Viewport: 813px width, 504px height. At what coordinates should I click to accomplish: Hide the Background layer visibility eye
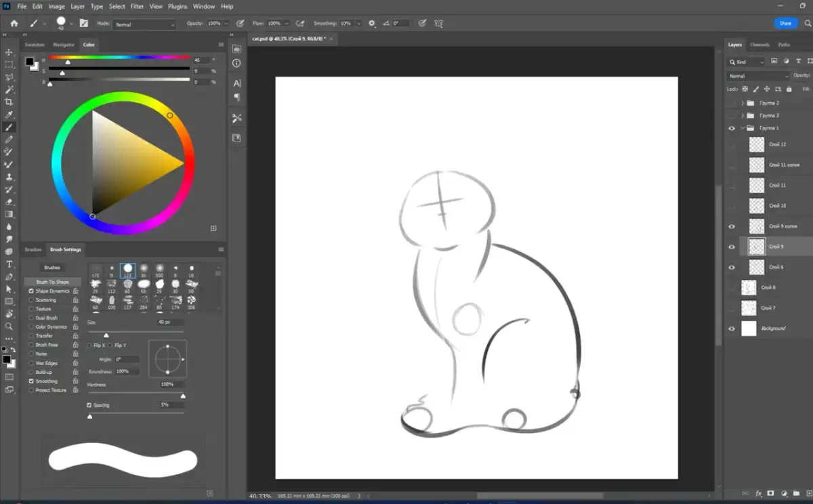point(732,329)
